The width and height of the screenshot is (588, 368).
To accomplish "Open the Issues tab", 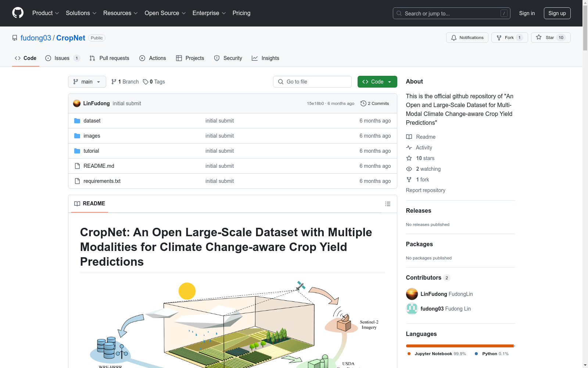I will coord(62,58).
